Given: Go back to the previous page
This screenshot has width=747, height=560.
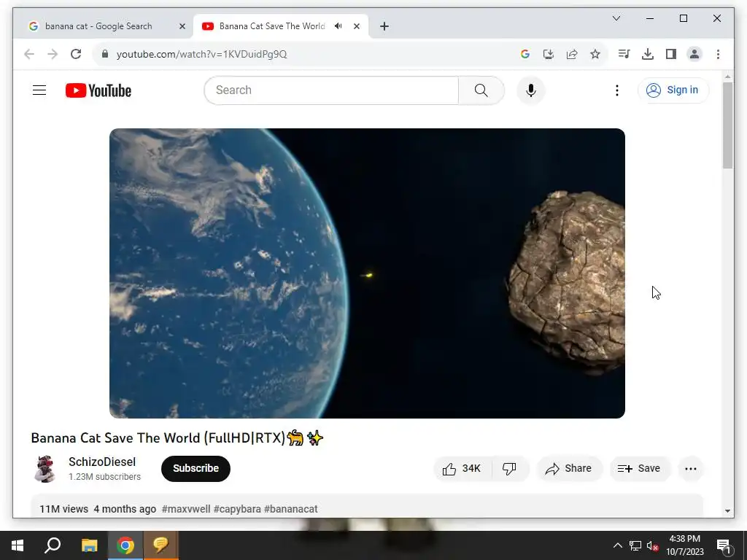Looking at the screenshot, I should 29,54.
